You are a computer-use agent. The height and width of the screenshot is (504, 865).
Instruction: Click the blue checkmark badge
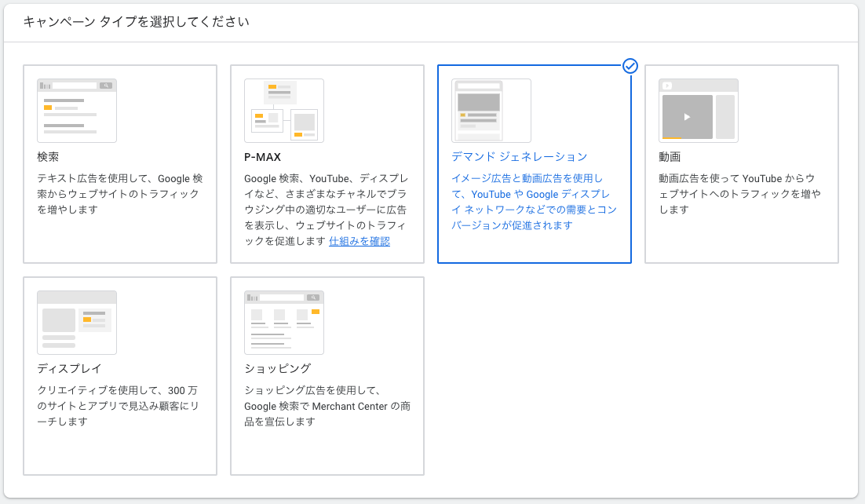630,66
